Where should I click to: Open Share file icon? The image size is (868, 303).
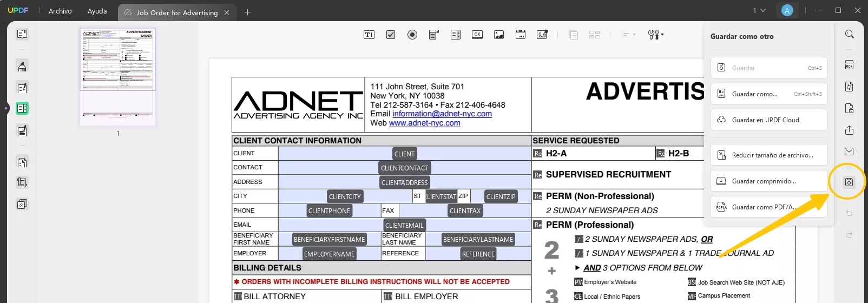pos(850,130)
